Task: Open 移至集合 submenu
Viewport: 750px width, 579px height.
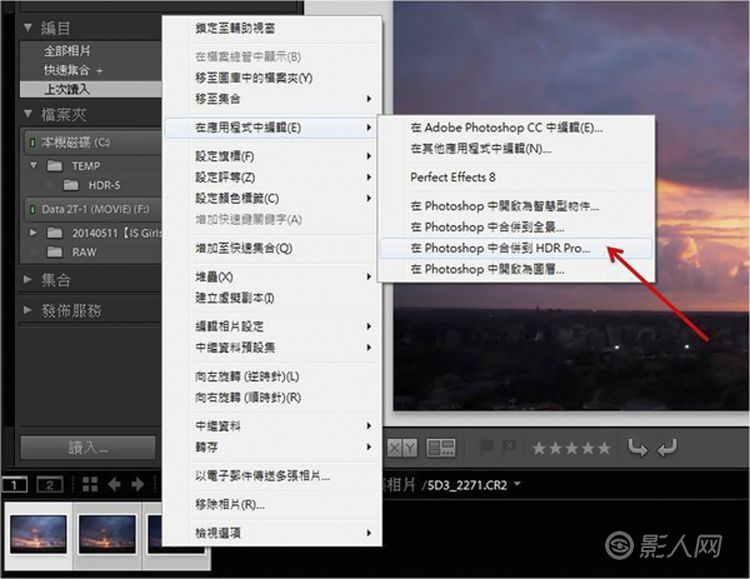Action: [272, 99]
